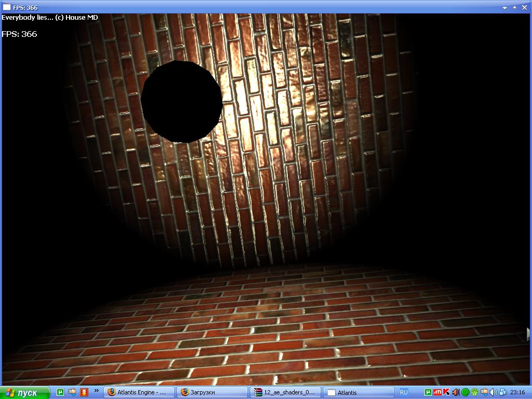Click the window icon in the title bar
The width and height of the screenshot is (532, 399).
click(x=6, y=8)
